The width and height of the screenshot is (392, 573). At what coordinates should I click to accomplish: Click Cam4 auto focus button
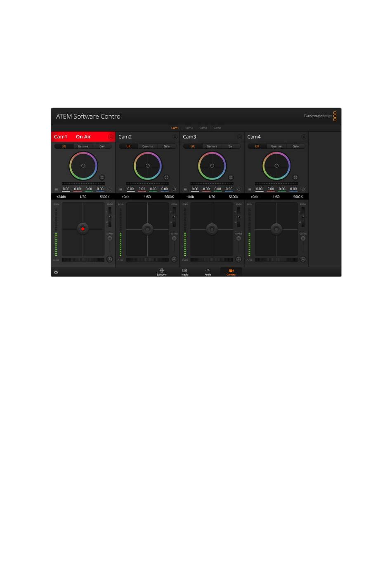[303, 259]
